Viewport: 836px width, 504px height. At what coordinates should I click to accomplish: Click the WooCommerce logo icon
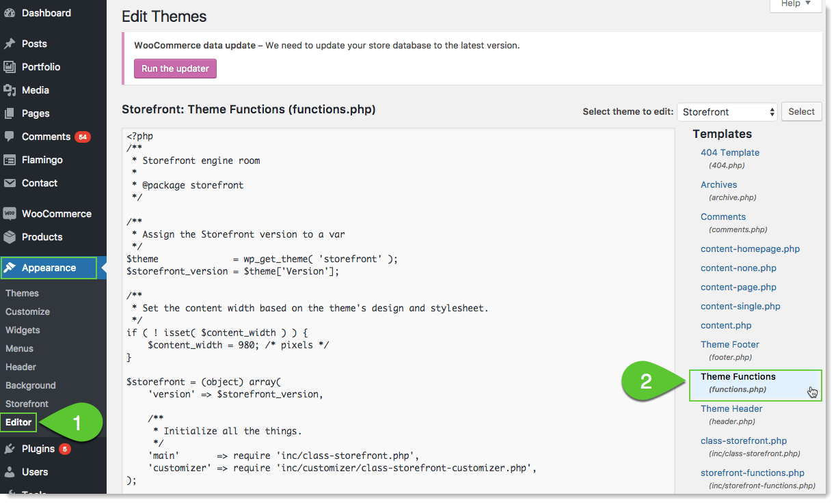pyautogui.click(x=10, y=214)
